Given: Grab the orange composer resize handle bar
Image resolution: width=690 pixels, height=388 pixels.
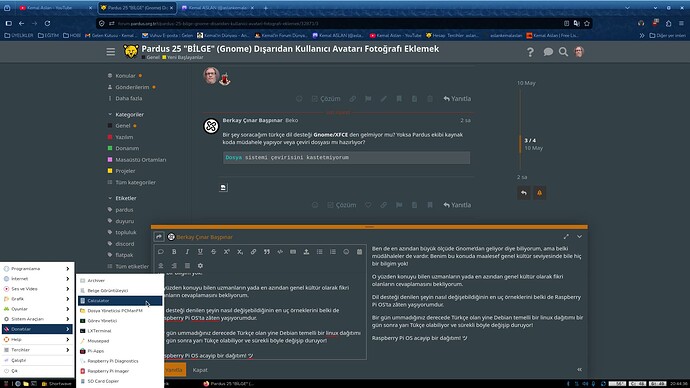Looking at the screenshot, I should (369, 227).
